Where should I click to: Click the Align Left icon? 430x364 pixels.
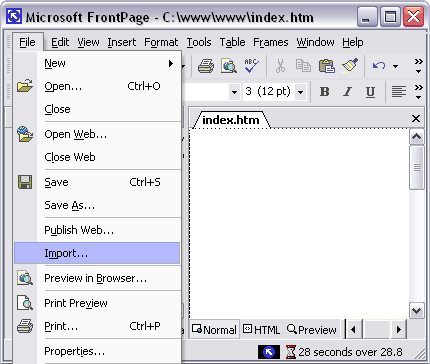click(399, 91)
